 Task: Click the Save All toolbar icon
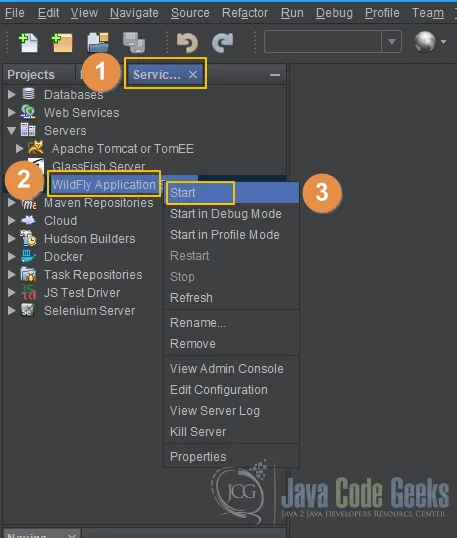pyautogui.click(x=134, y=43)
